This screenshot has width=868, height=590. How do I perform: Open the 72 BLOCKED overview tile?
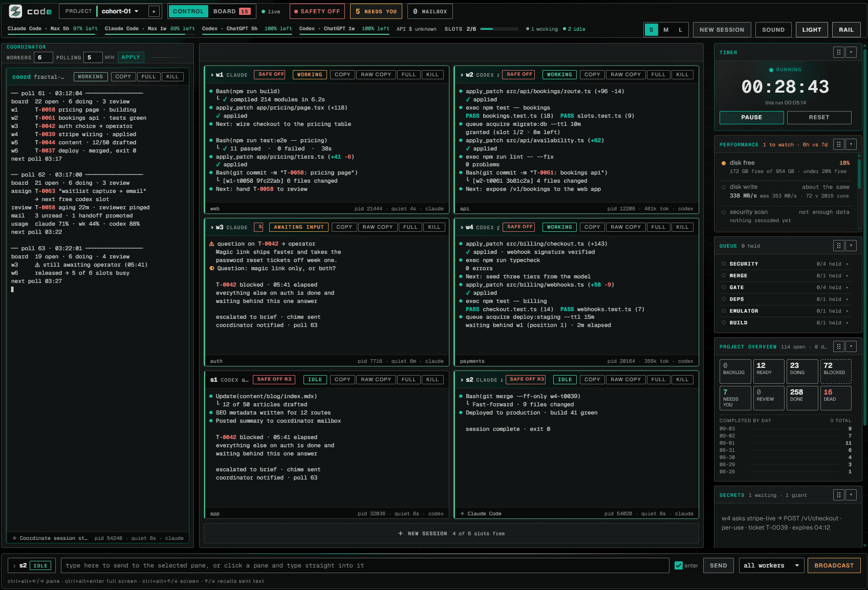click(836, 371)
